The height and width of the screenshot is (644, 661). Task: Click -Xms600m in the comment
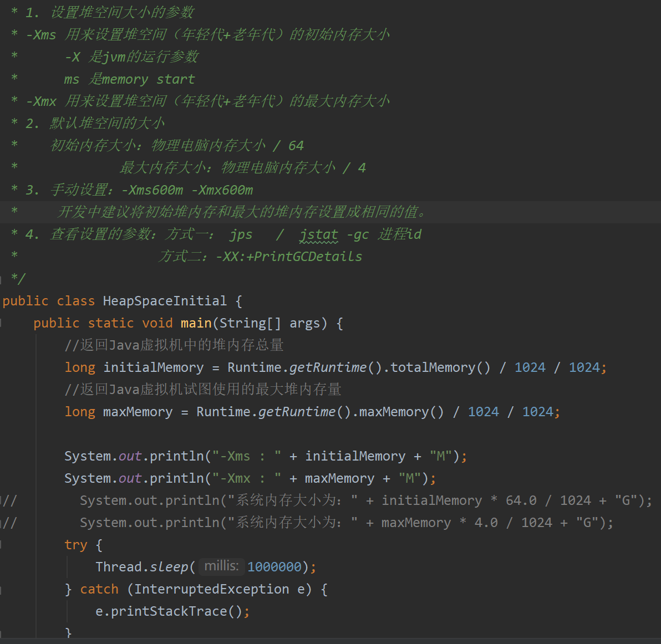pos(152,190)
